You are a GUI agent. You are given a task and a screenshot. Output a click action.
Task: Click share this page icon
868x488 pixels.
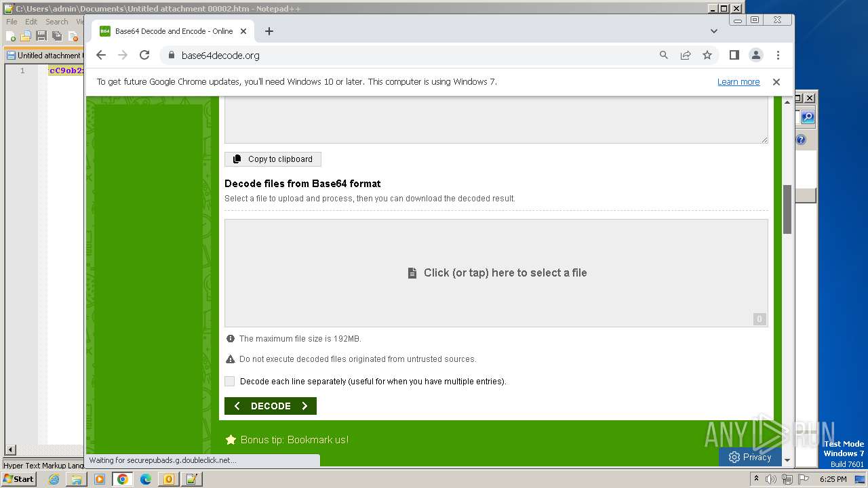pos(686,56)
